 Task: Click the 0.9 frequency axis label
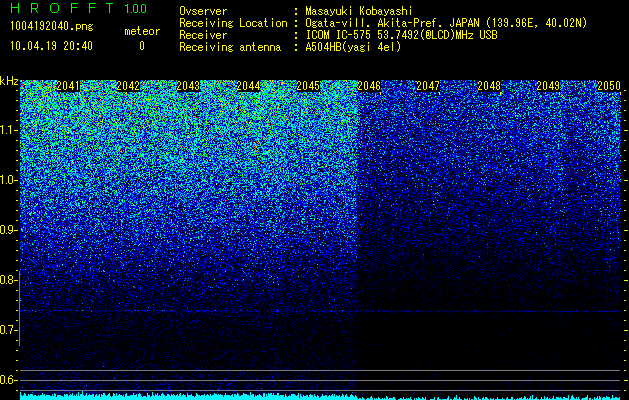pos(7,230)
